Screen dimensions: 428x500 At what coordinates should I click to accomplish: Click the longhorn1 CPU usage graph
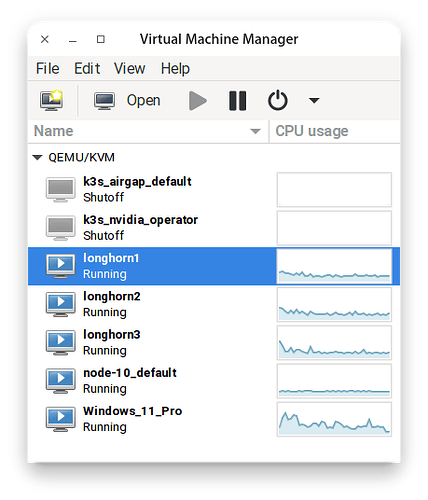(x=334, y=266)
